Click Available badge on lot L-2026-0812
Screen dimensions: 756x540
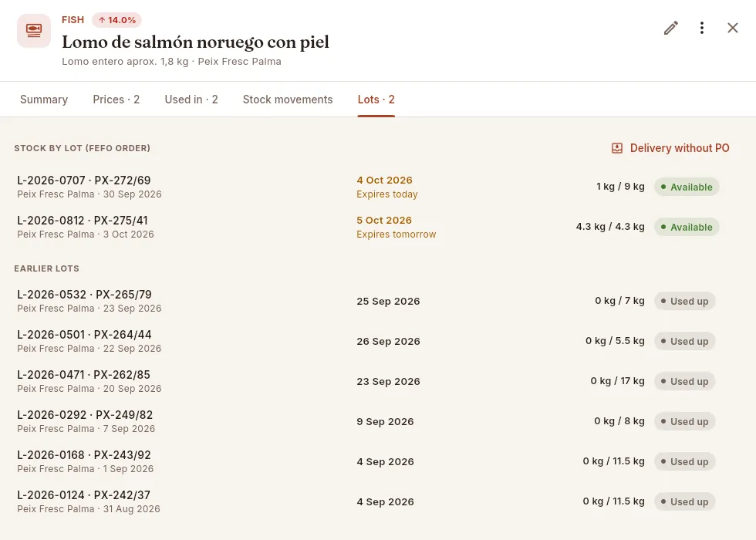coord(687,227)
